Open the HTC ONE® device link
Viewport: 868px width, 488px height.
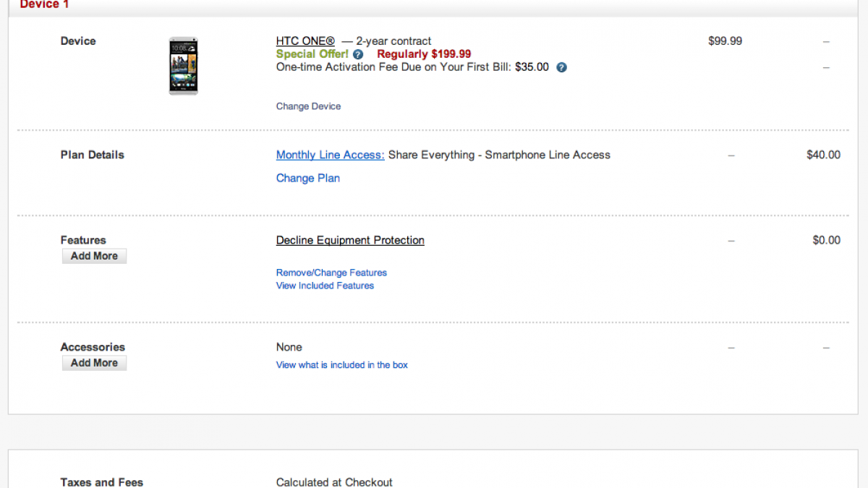(305, 41)
